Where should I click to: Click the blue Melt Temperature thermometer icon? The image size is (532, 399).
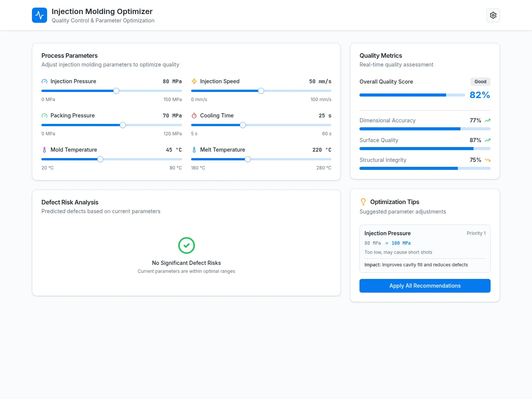coord(194,150)
